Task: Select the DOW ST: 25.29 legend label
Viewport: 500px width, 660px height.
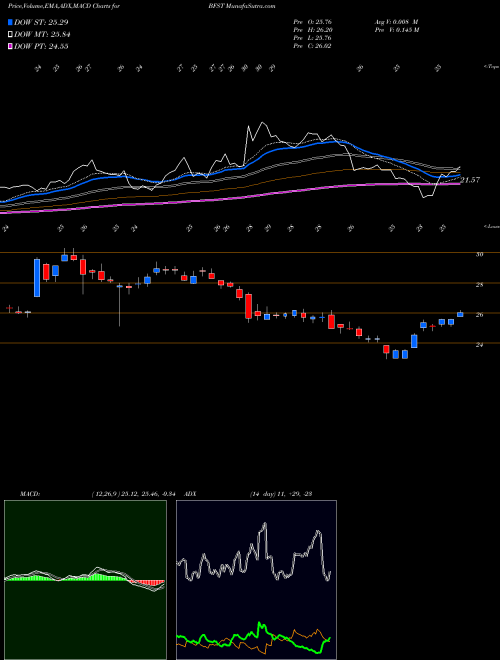Action: 41,22
